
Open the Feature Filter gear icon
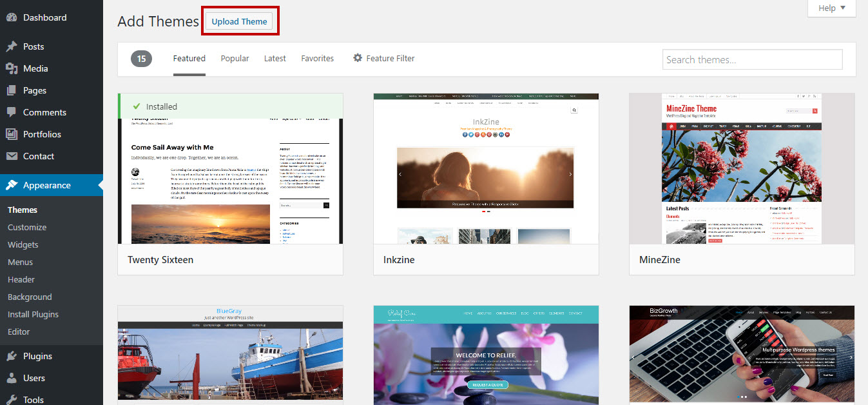pos(358,58)
